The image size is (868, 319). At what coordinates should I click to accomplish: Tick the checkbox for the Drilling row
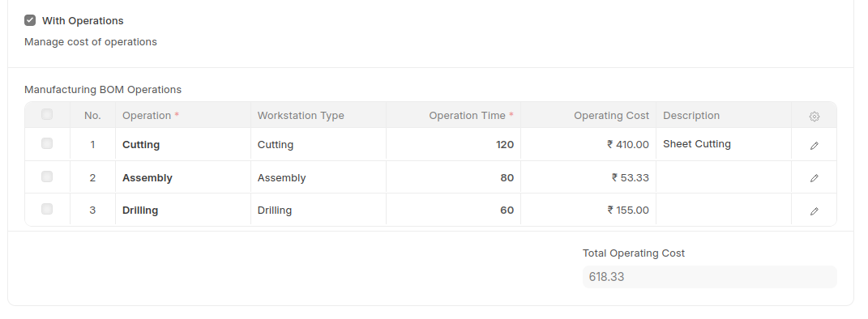coord(47,209)
